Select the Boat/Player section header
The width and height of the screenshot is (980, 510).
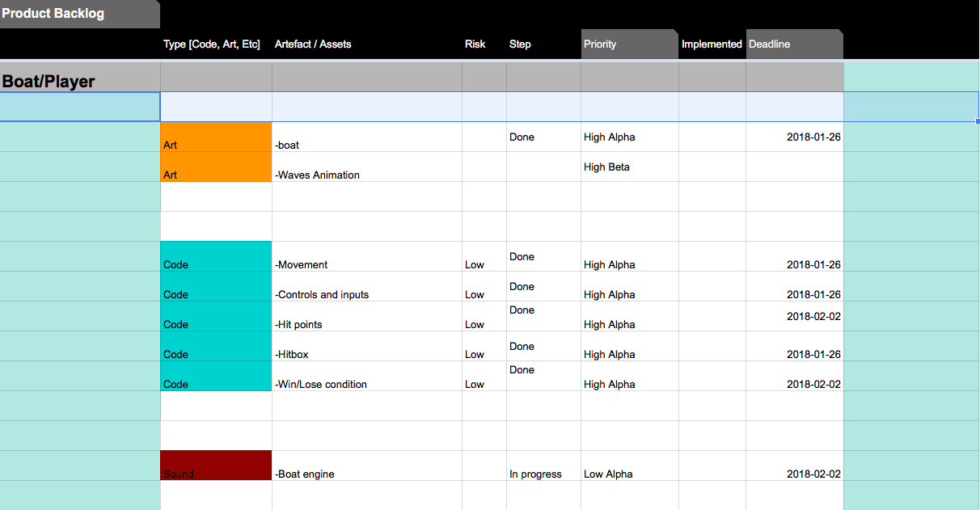click(x=49, y=81)
